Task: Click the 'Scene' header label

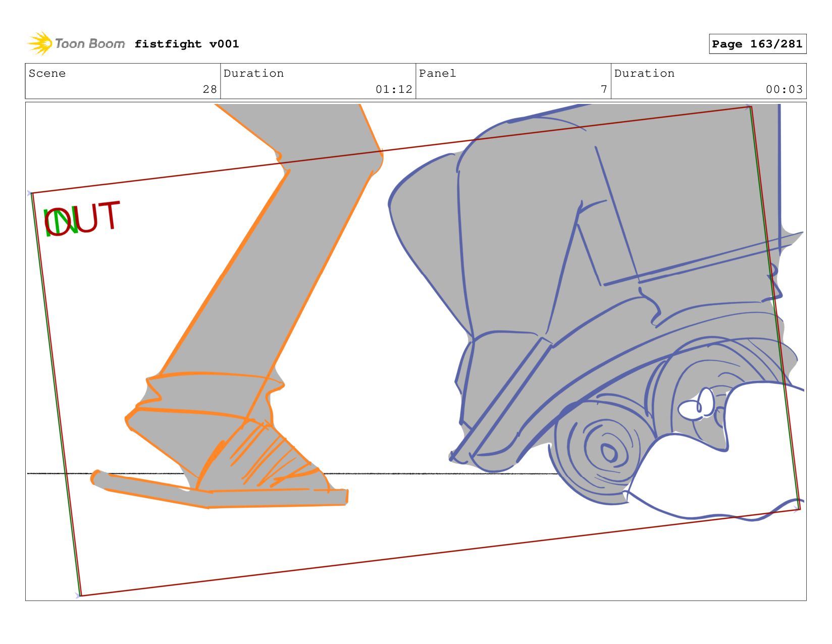Action: pos(47,73)
